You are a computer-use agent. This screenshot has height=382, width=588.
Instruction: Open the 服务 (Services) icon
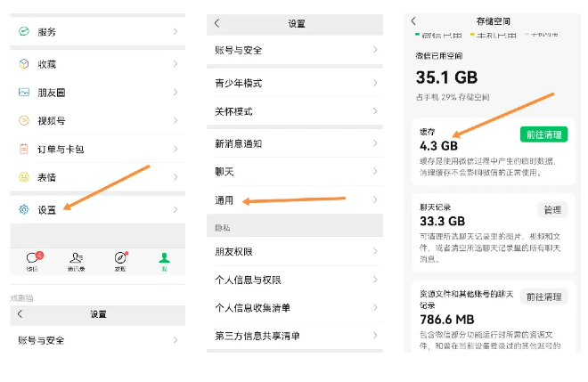pyautogui.click(x=24, y=31)
